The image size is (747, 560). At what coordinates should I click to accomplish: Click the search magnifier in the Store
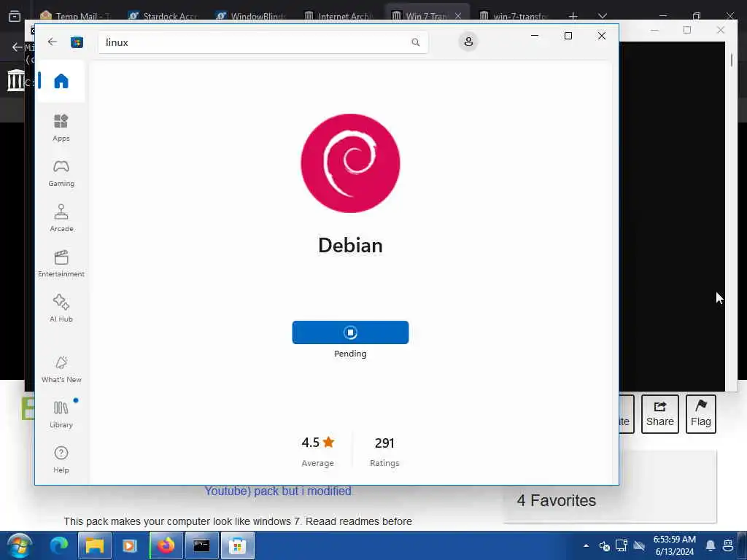tap(415, 42)
